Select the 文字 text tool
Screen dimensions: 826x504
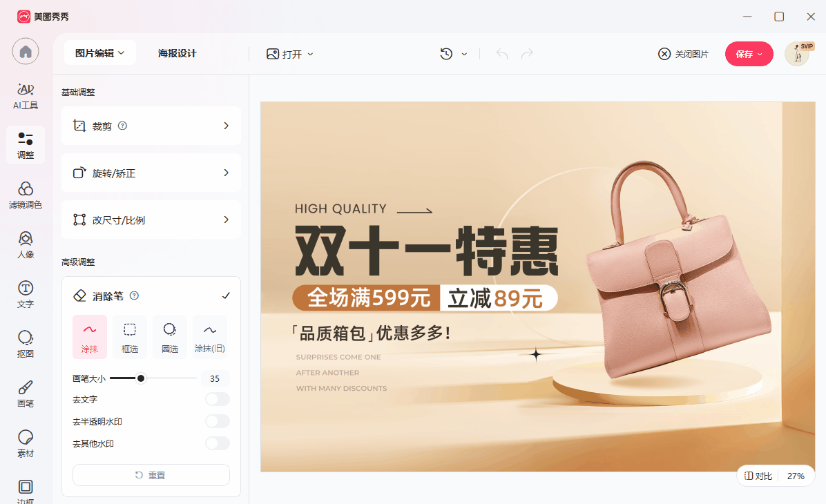pos(26,294)
